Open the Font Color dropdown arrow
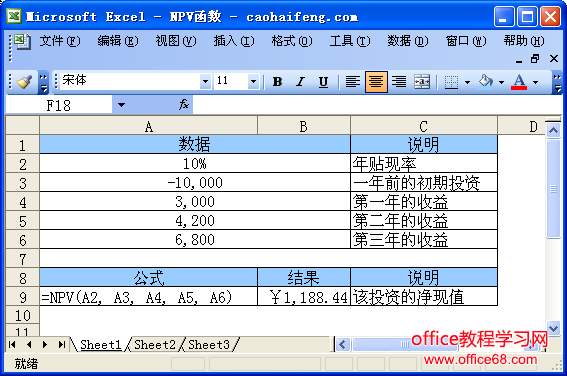Viewport: 567px width, 376px height. coord(535,82)
